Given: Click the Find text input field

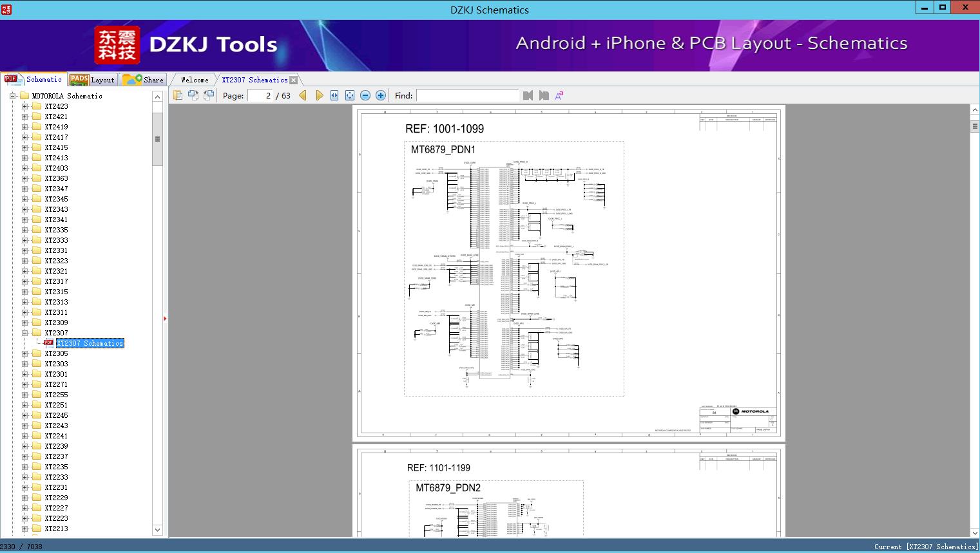Looking at the screenshot, I should tap(467, 95).
